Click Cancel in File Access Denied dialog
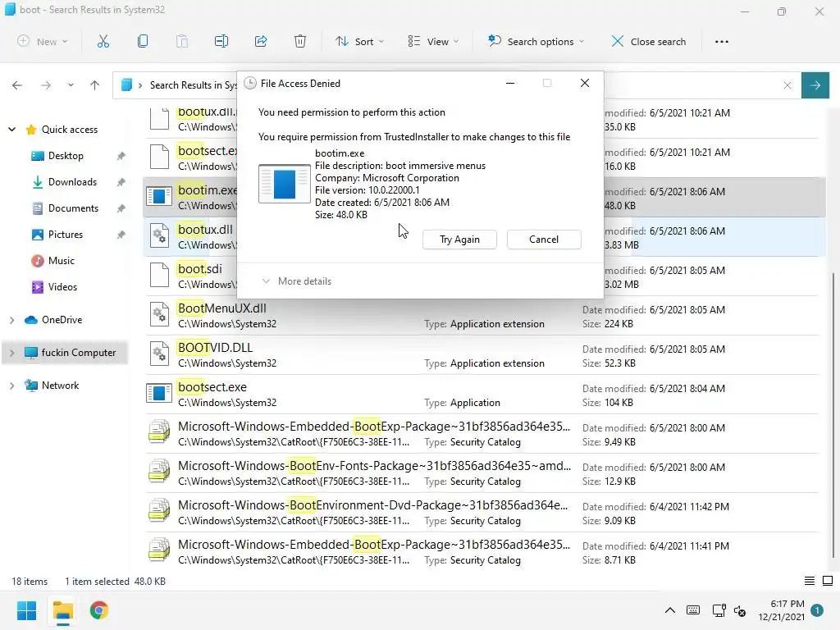The height and width of the screenshot is (630, 840). tap(544, 240)
